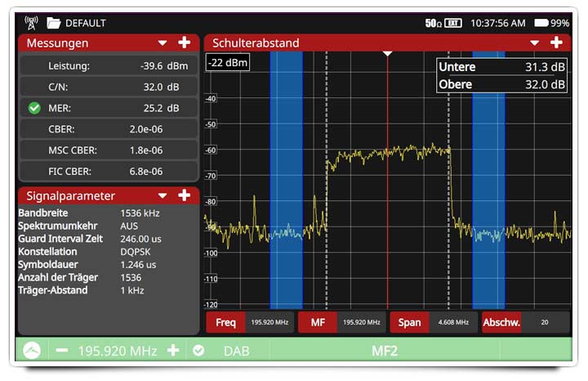This screenshot has height=381, width=588.
Task: Tap the Span button
Action: tap(409, 322)
